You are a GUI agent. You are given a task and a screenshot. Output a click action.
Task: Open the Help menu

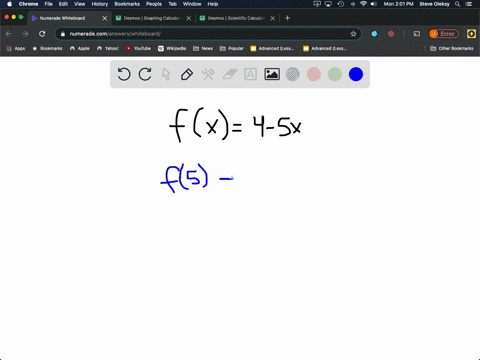[x=213, y=4]
